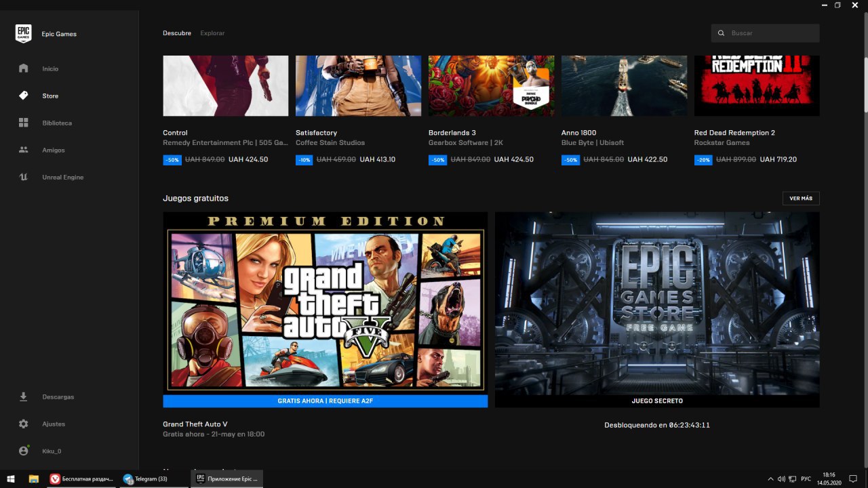
Task: Click Rockstar Games publisher text
Action: pos(722,143)
